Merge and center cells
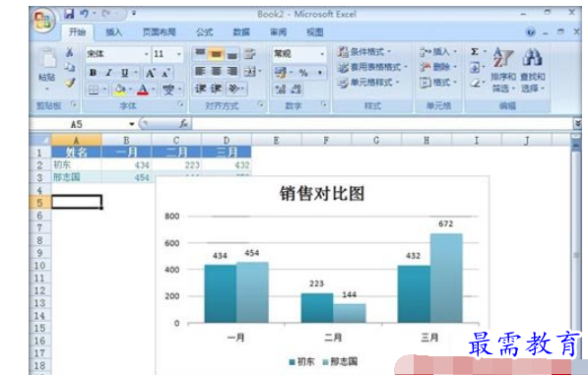Screen dimensions: 588x375 [250, 71]
